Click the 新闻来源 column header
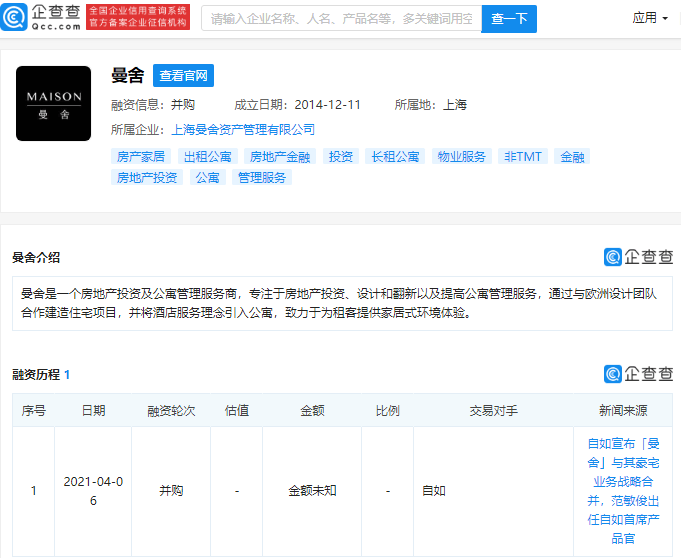Screen dimensions: 681x558 (x=623, y=411)
